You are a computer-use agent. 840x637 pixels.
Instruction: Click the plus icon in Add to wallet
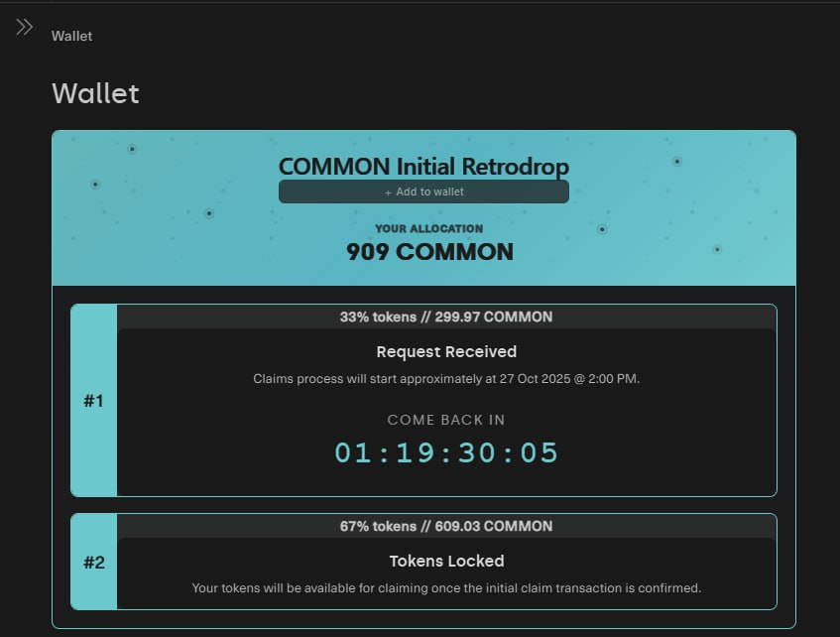[389, 192]
